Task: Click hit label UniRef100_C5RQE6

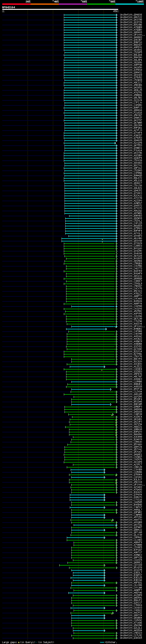Action: point(131,263)
